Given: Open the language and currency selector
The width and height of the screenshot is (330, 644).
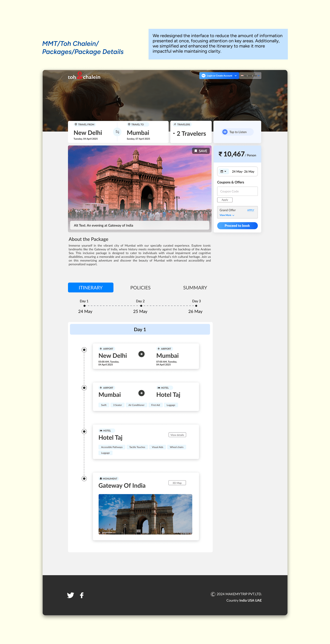Looking at the screenshot, I should (250, 76).
